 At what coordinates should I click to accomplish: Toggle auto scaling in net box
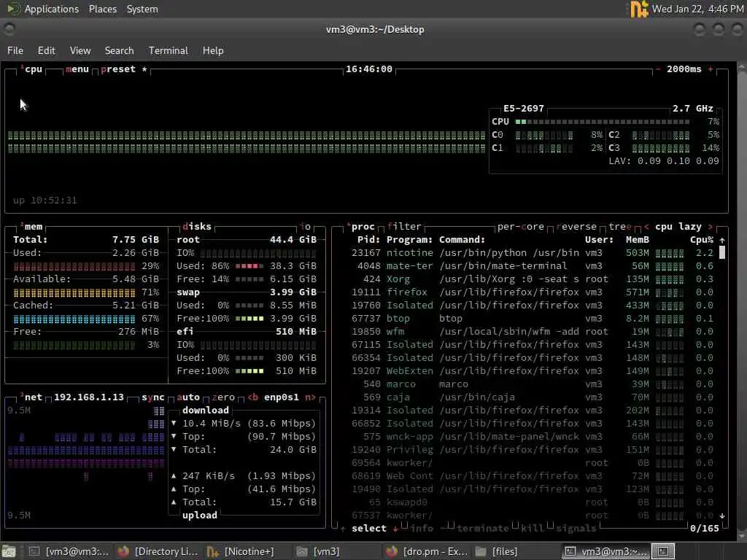188,397
